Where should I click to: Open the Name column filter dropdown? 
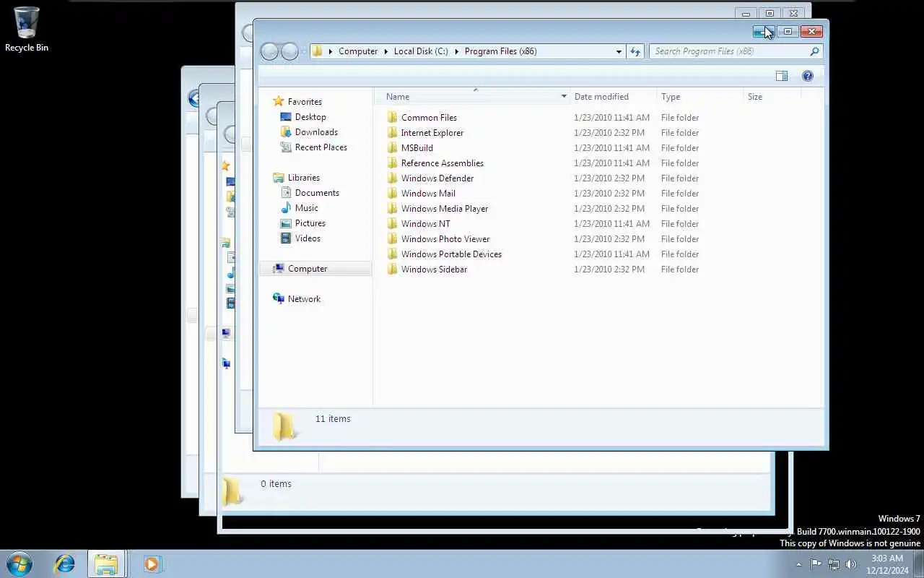[x=564, y=97]
